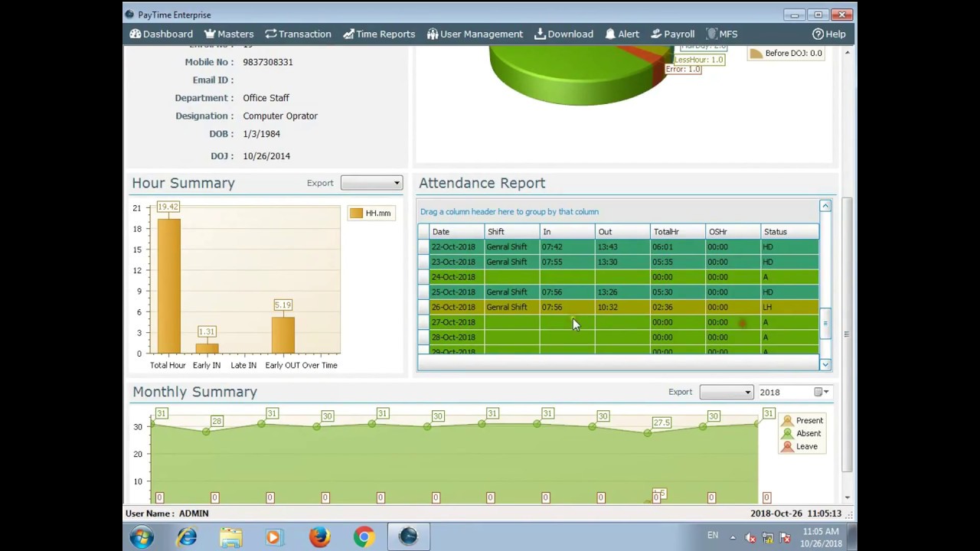Open File Explorer from the taskbar
Viewport: 980px width, 551px height.
230,536
